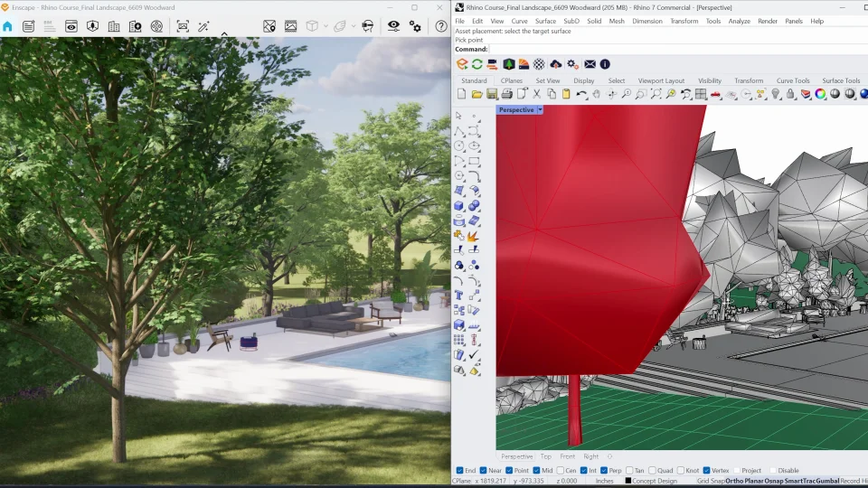
Task: Click the Concept Design layer color swatch
Action: pyautogui.click(x=628, y=481)
